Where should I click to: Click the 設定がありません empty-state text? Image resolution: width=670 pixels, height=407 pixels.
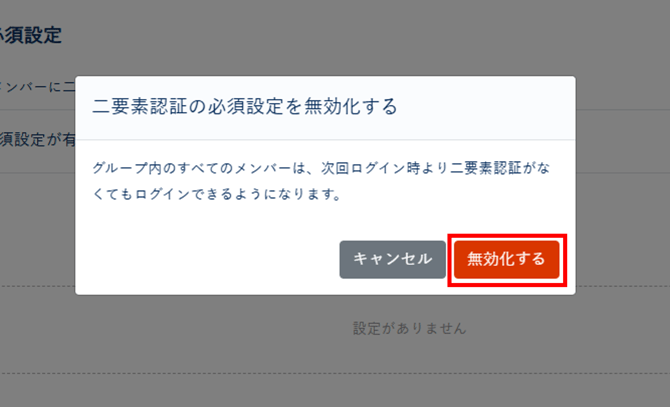[409, 328]
